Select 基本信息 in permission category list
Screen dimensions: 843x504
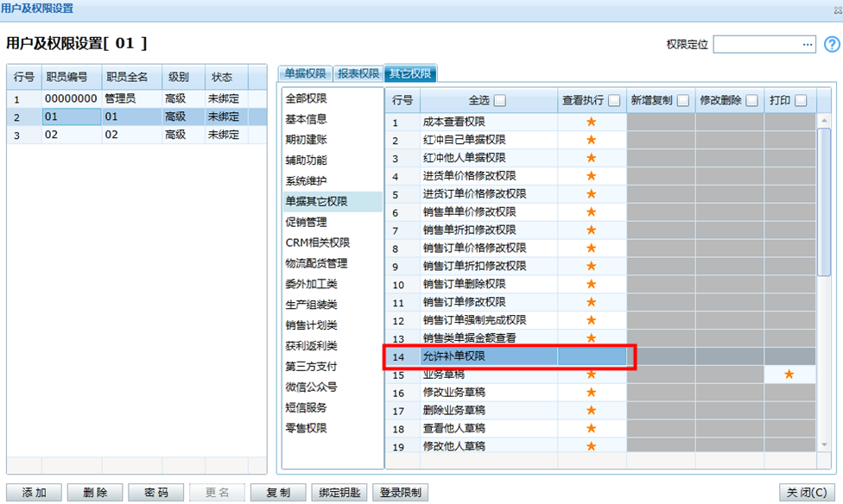pyautogui.click(x=307, y=119)
